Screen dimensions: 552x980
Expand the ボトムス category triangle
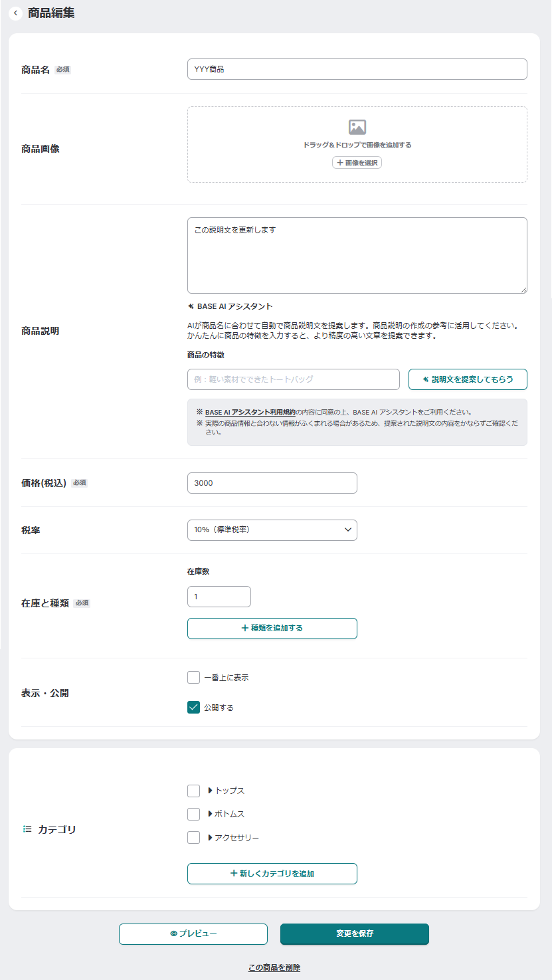tap(210, 814)
